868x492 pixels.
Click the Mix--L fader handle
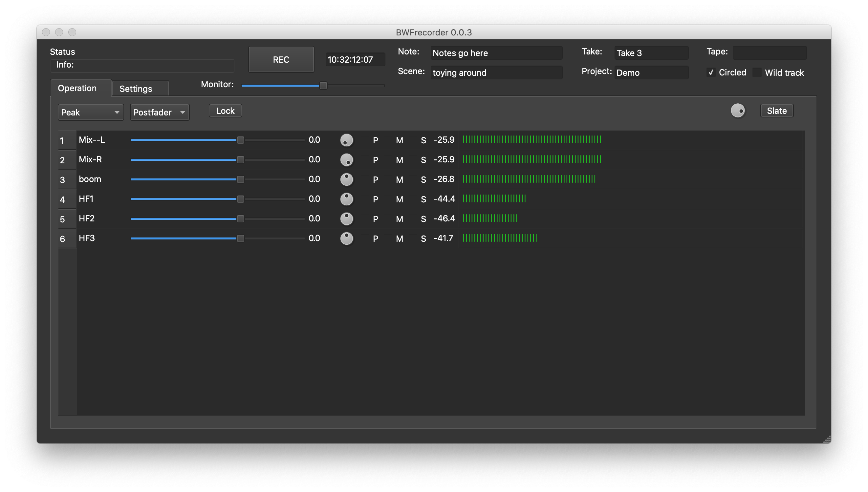pos(240,140)
